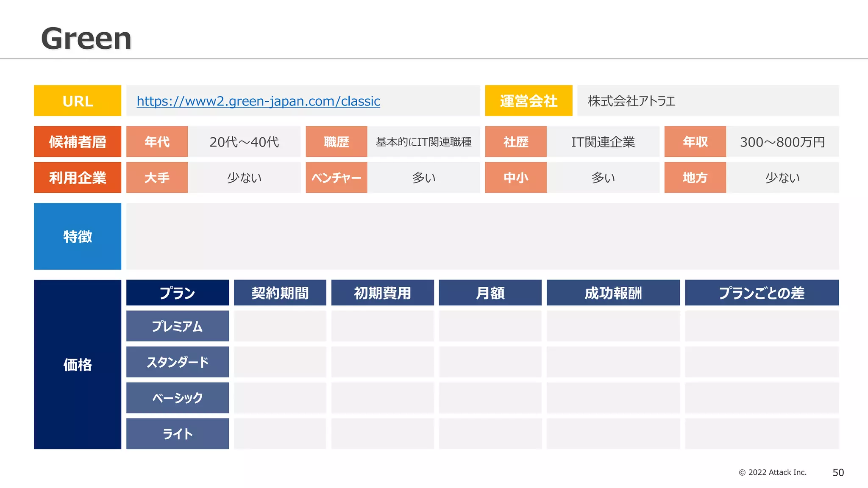Viewport: 868px width, 488px height.
Task: Select the yellow URL label box
Action: click(x=78, y=101)
